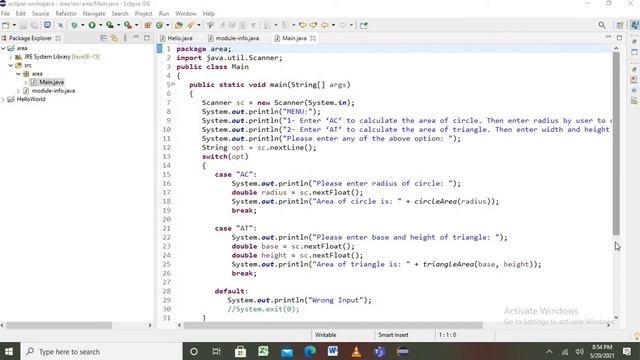Minimize the Package Explorer panel

[x=136, y=38]
